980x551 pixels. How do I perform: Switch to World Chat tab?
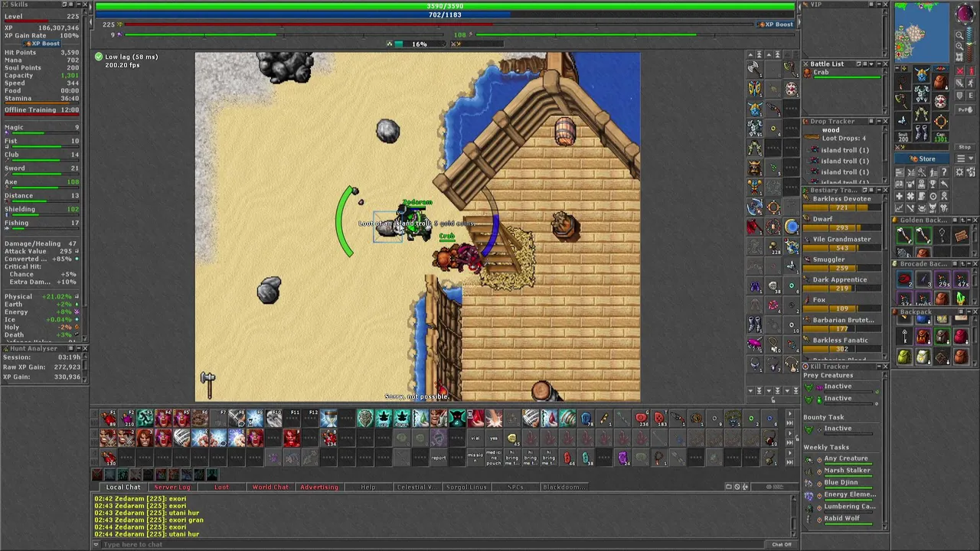pos(270,487)
